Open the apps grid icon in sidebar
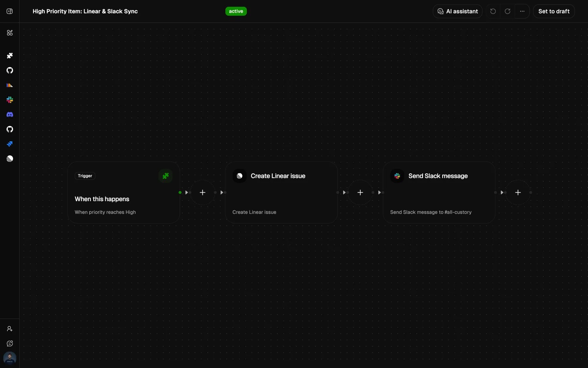 (10, 33)
